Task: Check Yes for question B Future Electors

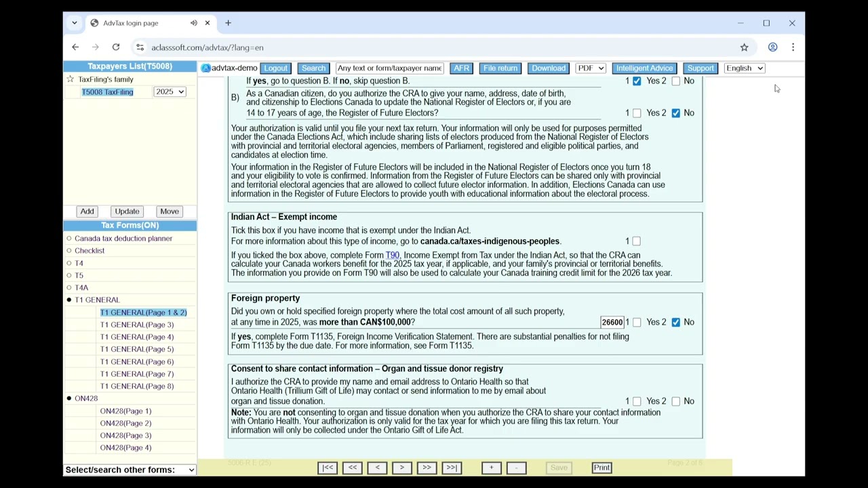Action: (637, 113)
